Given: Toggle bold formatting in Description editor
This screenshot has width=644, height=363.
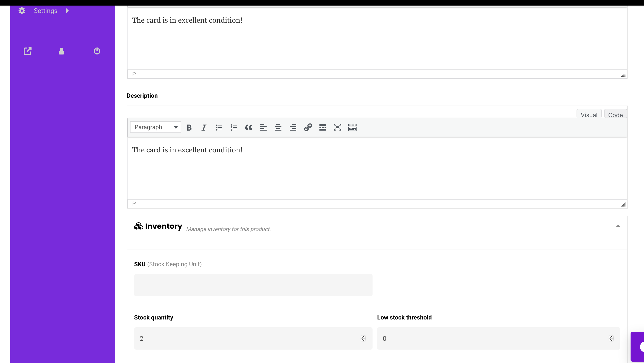Looking at the screenshot, I should (189, 128).
